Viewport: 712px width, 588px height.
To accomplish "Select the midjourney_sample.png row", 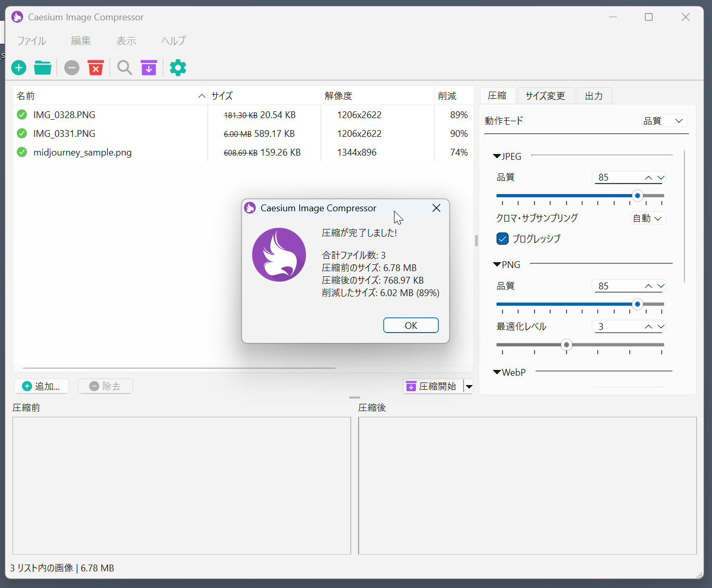I will [82, 152].
